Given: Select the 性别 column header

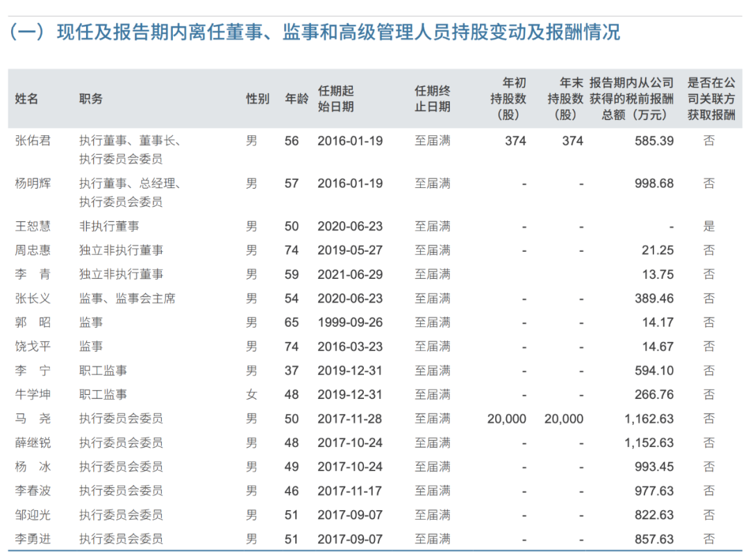Looking at the screenshot, I should coord(258,99).
